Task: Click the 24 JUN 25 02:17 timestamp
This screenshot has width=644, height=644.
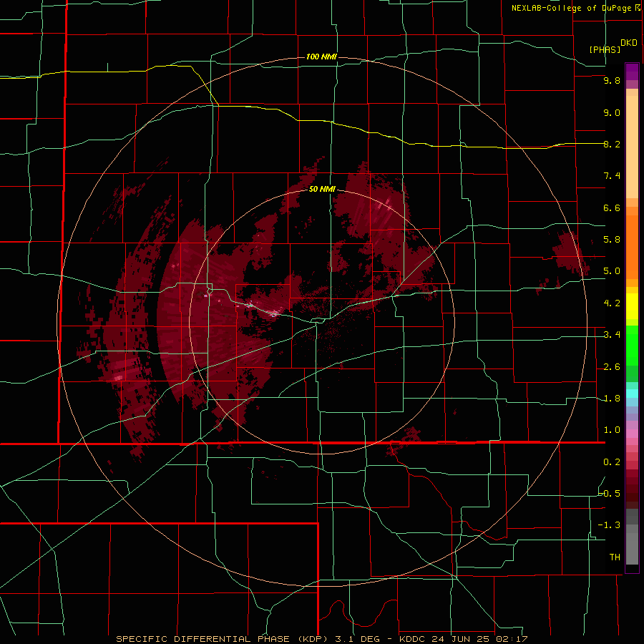Action: (x=479, y=639)
